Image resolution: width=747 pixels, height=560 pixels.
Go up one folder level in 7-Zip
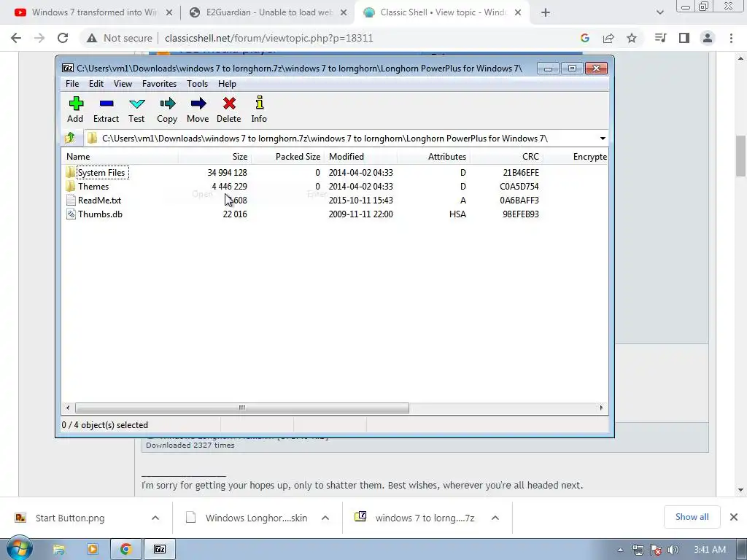pyautogui.click(x=70, y=138)
